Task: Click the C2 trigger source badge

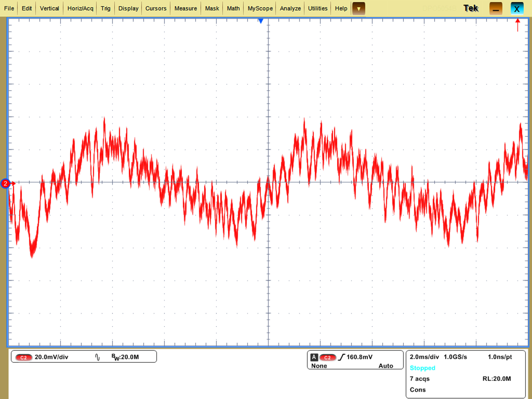Action: pos(327,357)
